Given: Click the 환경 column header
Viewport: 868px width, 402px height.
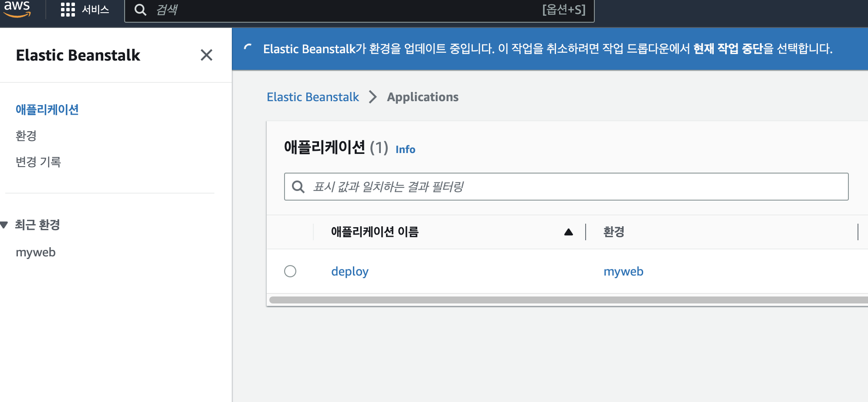Looking at the screenshot, I should click(x=614, y=232).
